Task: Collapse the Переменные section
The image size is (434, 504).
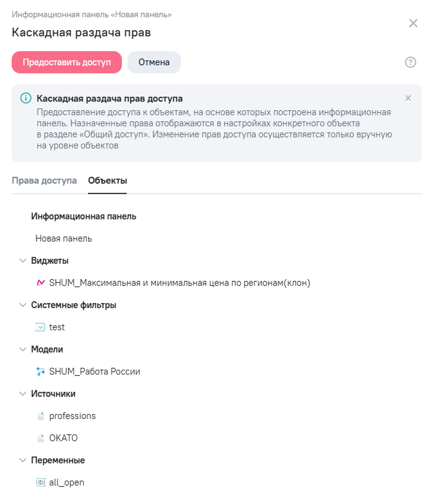Action: [23, 460]
